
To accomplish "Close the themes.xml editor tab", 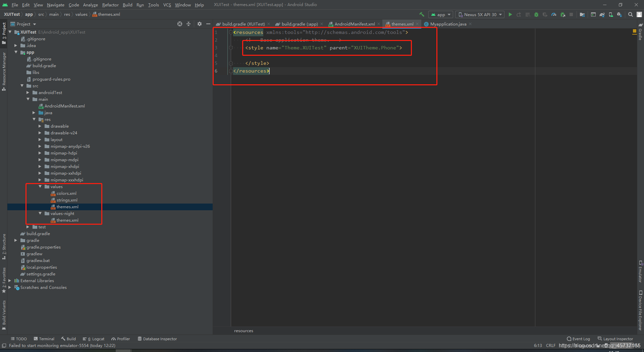I will pyautogui.click(x=417, y=24).
